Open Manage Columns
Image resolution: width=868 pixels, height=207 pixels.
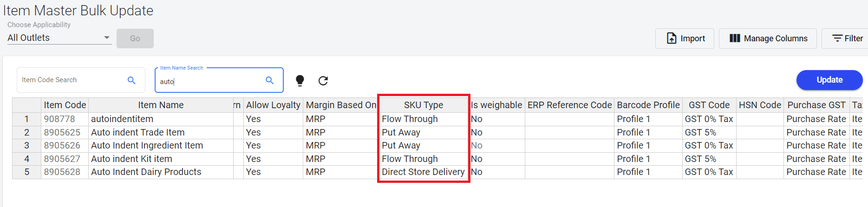coord(768,39)
